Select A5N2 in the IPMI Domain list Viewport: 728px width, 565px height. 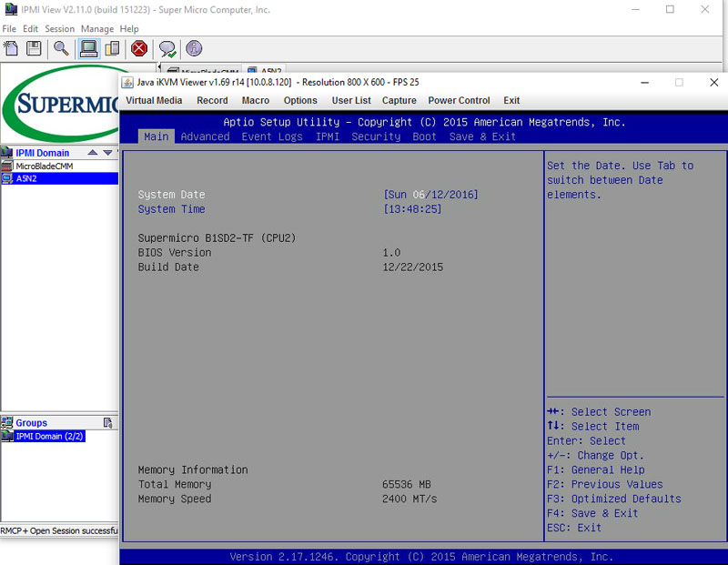click(x=59, y=178)
